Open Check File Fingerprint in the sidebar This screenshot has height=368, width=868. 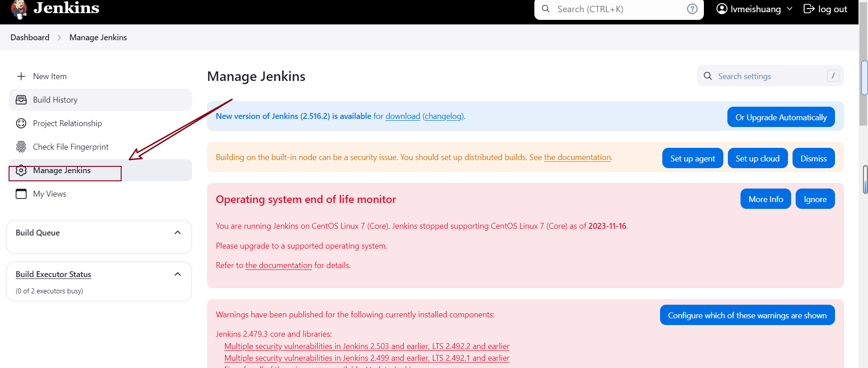[100, 147]
